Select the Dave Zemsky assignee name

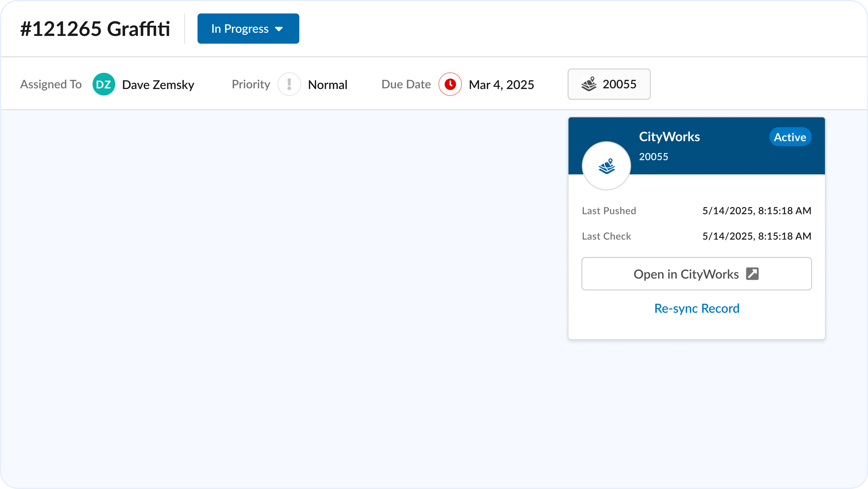coord(158,84)
